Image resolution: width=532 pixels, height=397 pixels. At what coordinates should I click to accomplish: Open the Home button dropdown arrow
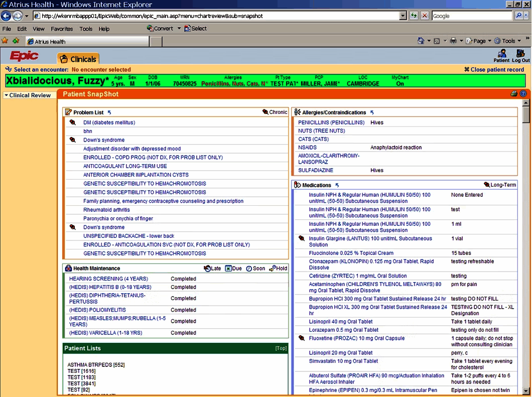coord(429,41)
